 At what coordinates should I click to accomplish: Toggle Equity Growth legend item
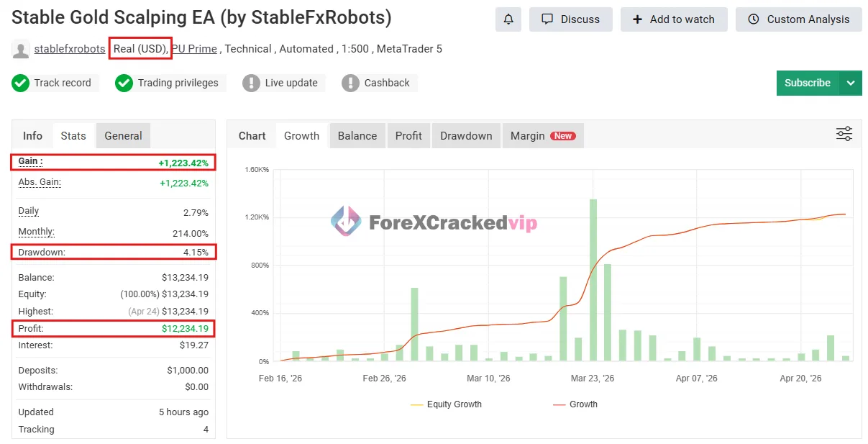click(x=446, y=404)
